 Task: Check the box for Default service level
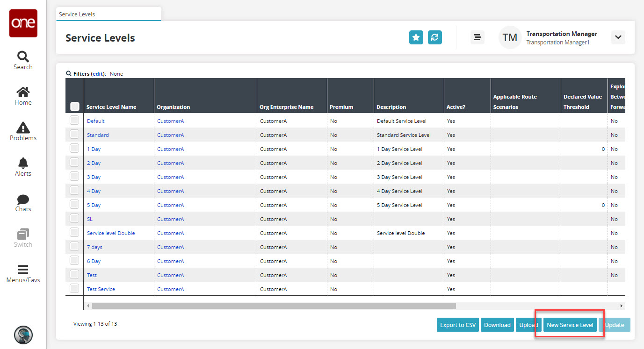coord(74,121)
